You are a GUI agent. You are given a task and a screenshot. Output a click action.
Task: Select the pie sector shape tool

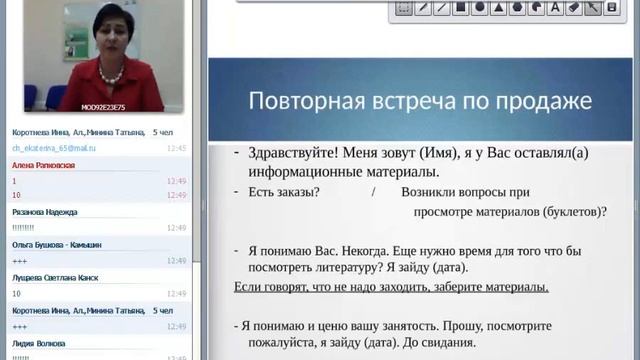click(536, 8)
